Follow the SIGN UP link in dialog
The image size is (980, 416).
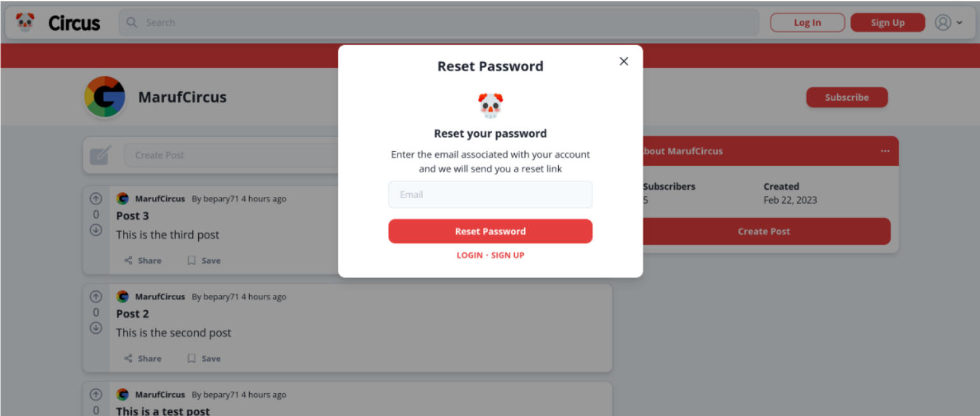tap(508, 255)
